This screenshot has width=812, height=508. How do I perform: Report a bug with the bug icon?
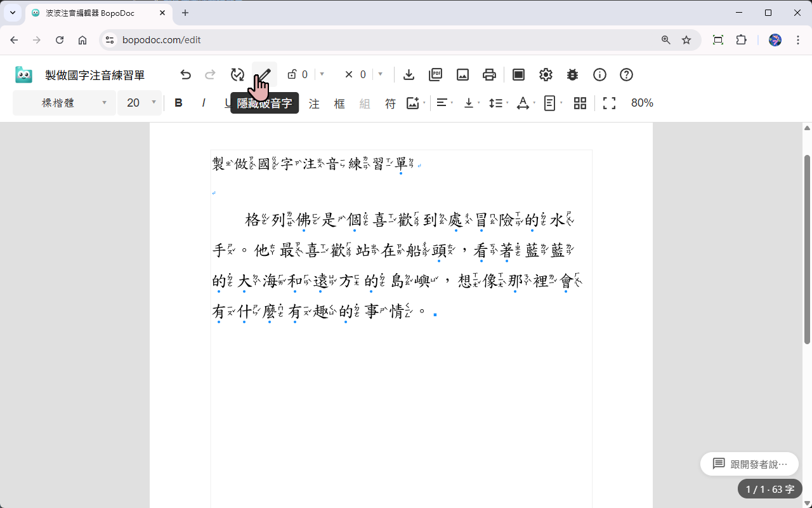coord(572,74)
